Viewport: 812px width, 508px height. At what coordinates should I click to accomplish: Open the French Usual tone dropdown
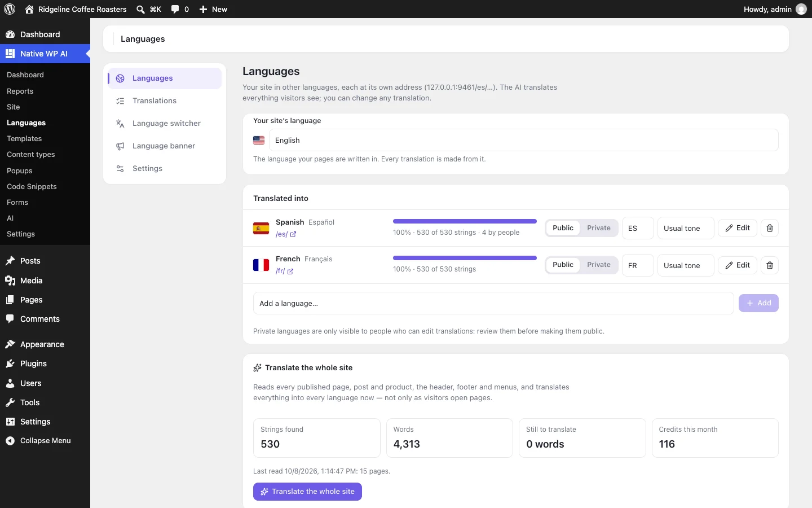point(686,265)
